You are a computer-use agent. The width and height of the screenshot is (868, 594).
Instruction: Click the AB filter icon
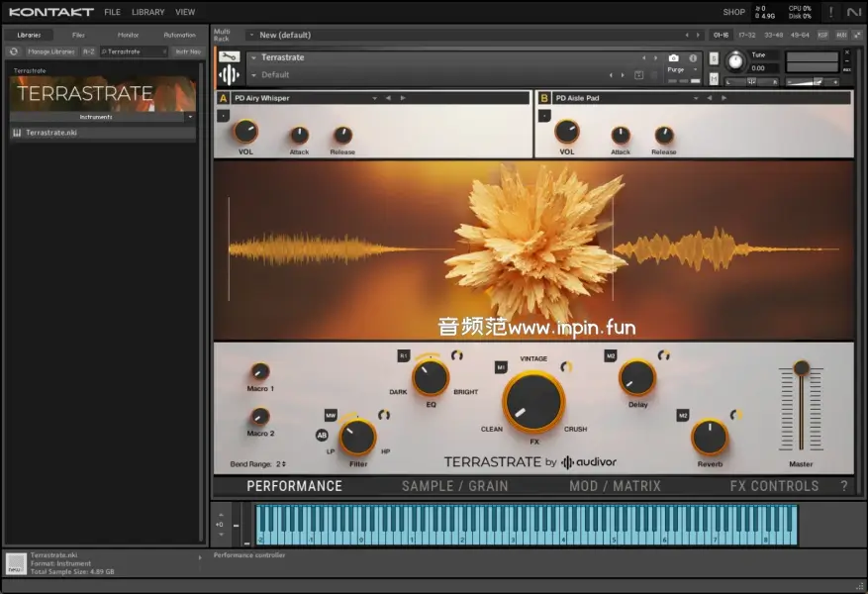click(x=322, y=435)
